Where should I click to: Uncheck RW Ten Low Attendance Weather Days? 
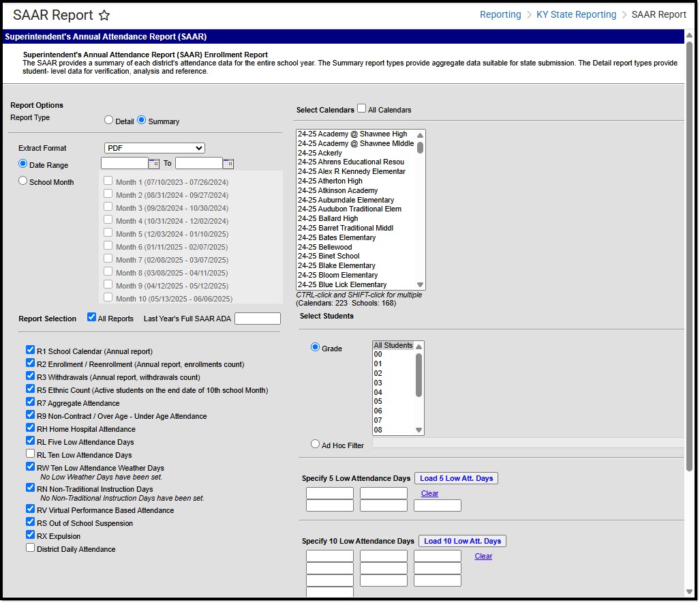pyautogui.click(x=31, y=467)
